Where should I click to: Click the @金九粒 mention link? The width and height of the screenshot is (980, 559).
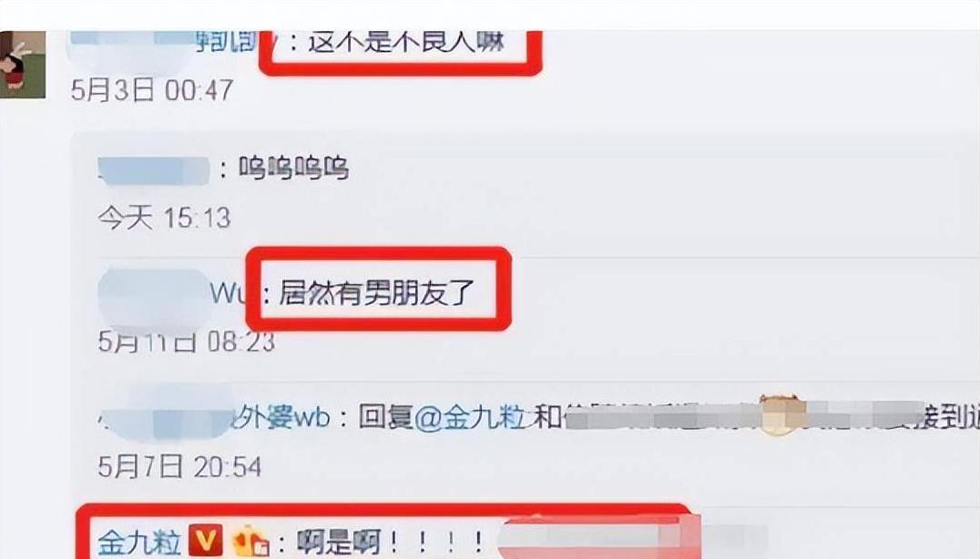(471, 417)
